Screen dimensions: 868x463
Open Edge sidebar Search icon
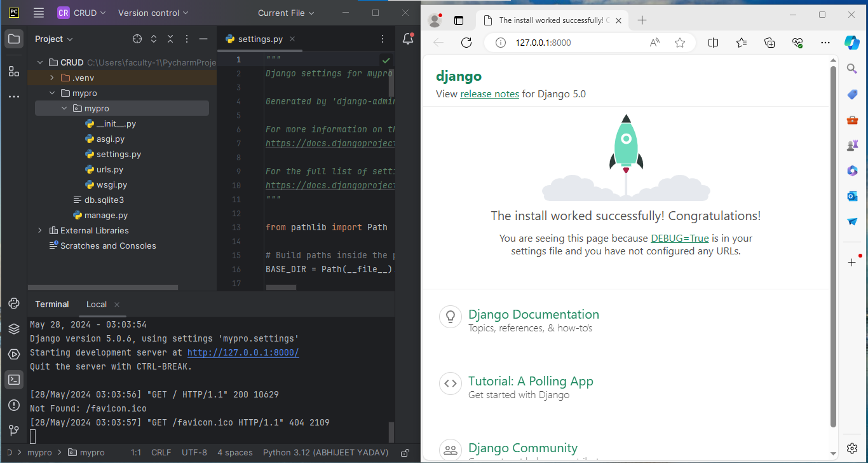852,69
